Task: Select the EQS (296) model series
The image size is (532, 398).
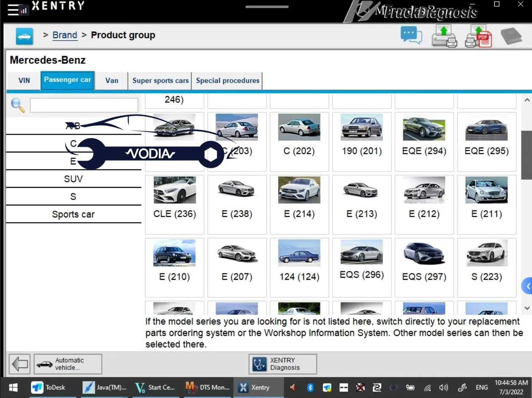Action: coord(362,268)
